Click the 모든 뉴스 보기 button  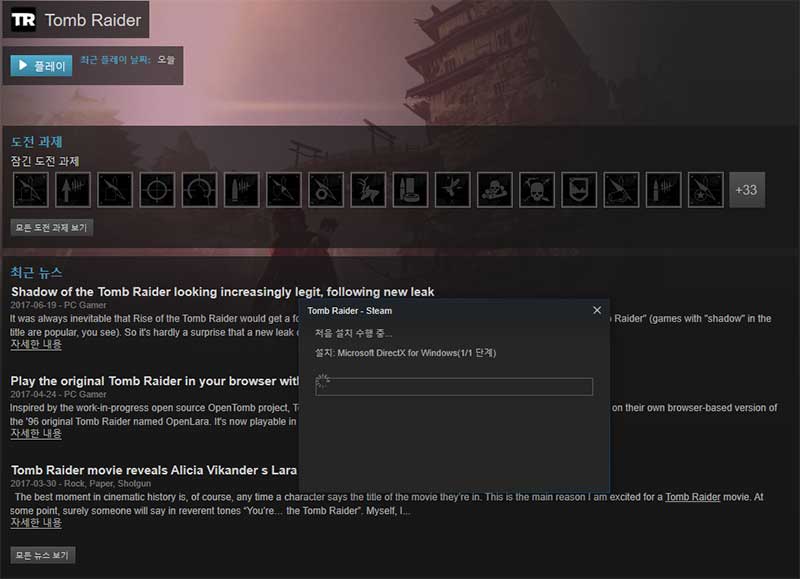[43, 555]
